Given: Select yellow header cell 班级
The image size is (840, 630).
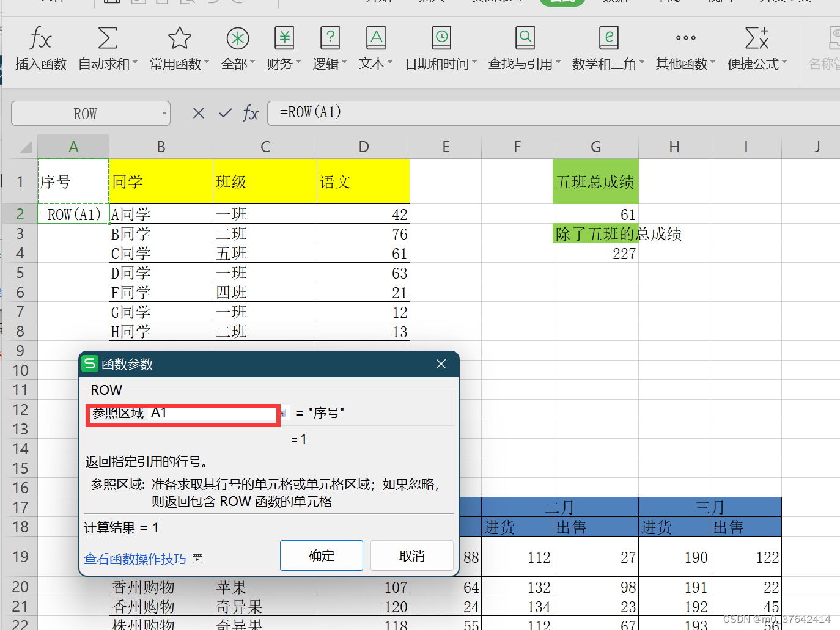Looking at the screenshot, I should 265,181.
